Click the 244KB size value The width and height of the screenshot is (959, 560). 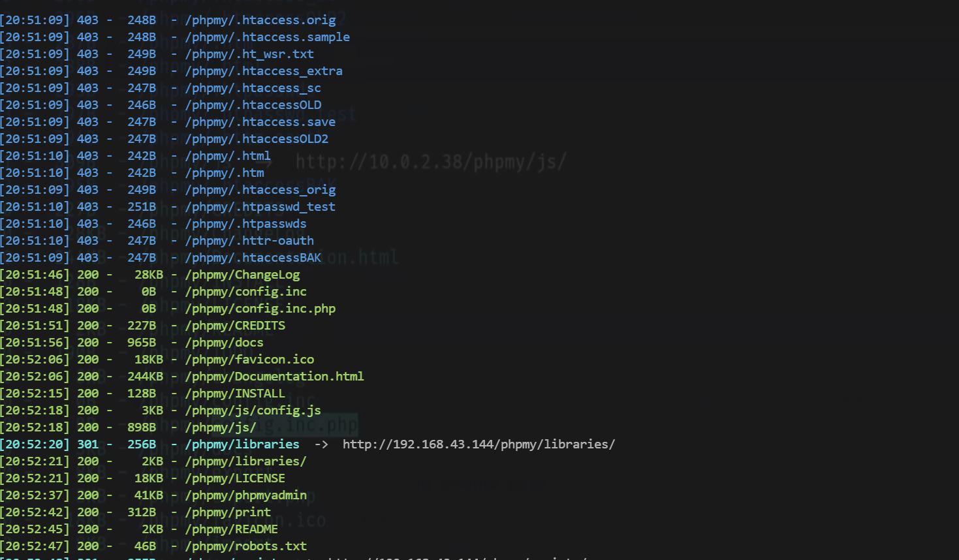[146, 377]
